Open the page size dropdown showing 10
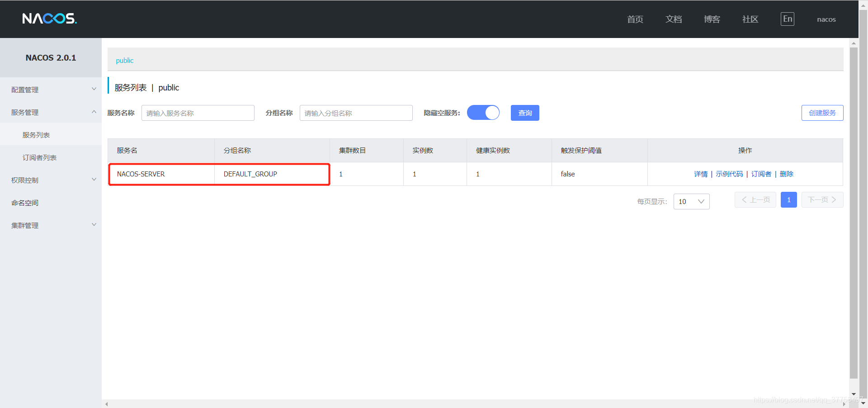Screen dimensions: 868x408 [691, 201]
